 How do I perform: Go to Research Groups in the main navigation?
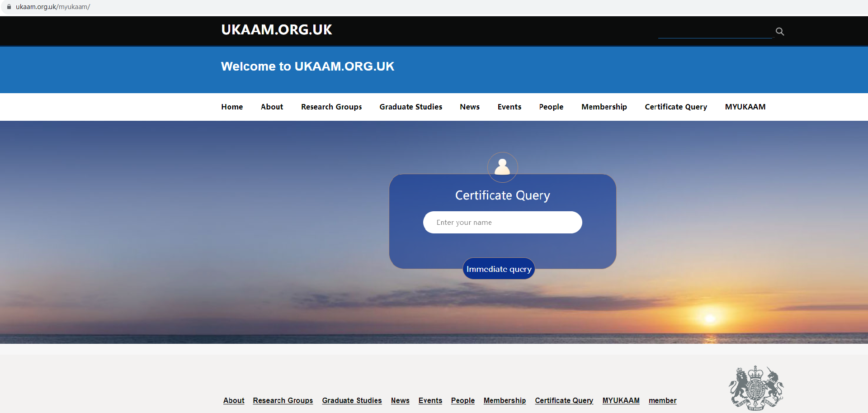click(x=331, y=107)
